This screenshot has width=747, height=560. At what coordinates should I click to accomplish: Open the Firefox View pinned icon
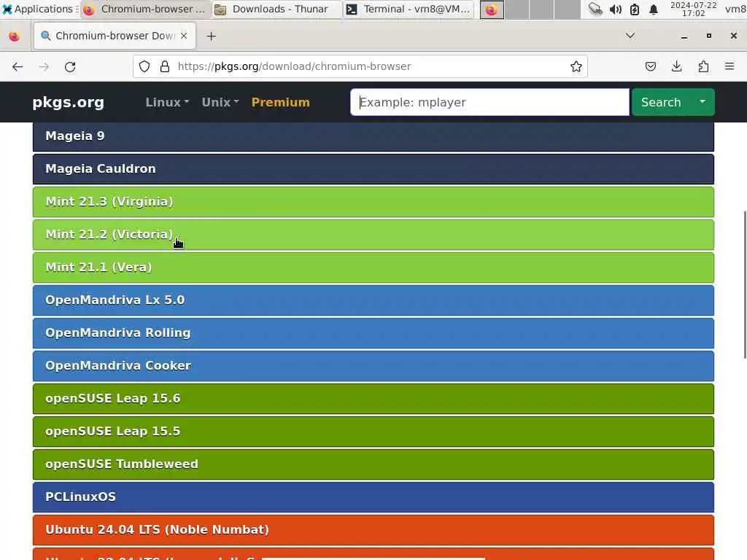tap(15, 36)
